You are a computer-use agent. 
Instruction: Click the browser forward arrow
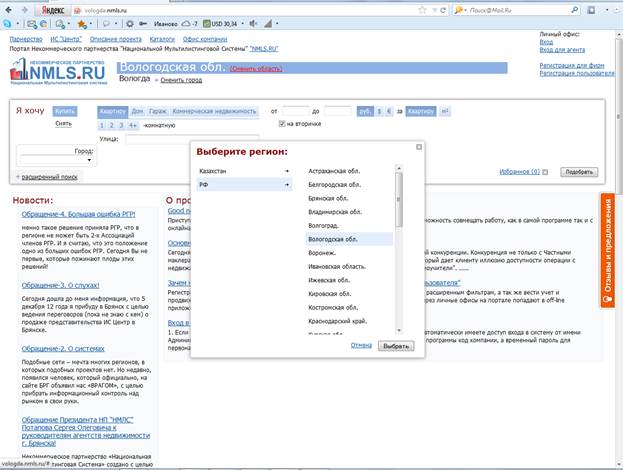click(x=24, y=10)
